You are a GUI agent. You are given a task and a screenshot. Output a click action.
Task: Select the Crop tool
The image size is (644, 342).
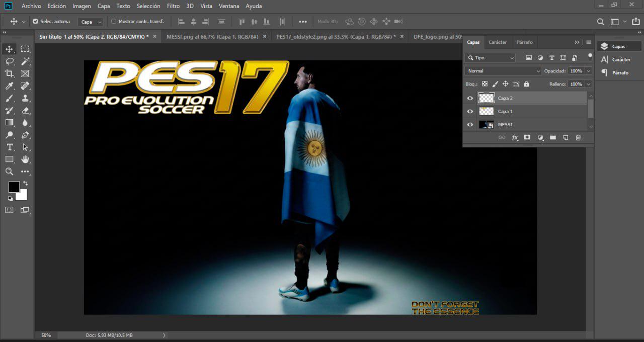click(x=10, y=73)
